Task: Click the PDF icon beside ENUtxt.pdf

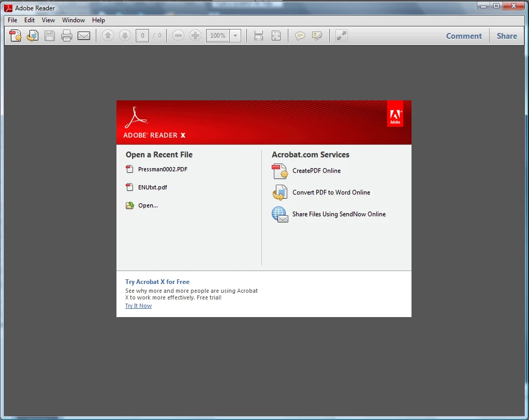Action: (129, 187)
